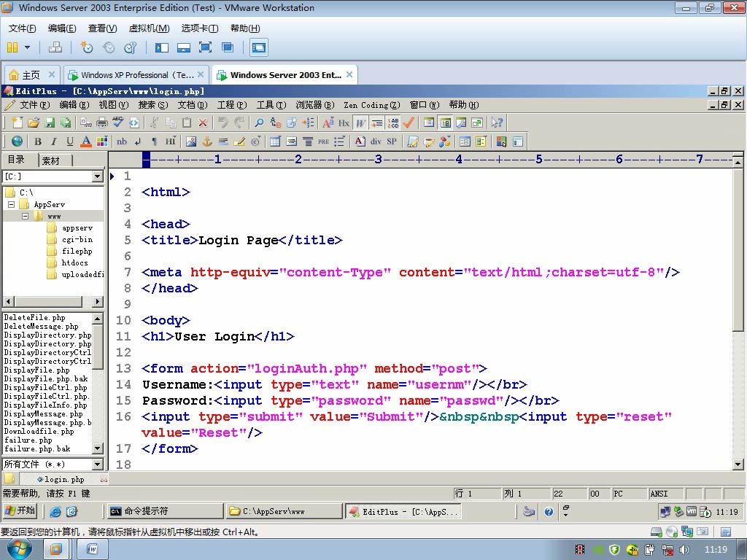Open the HI heading dropdown icon
The height and width of the screenshot is (560, 747).
[x=171, y=141]
